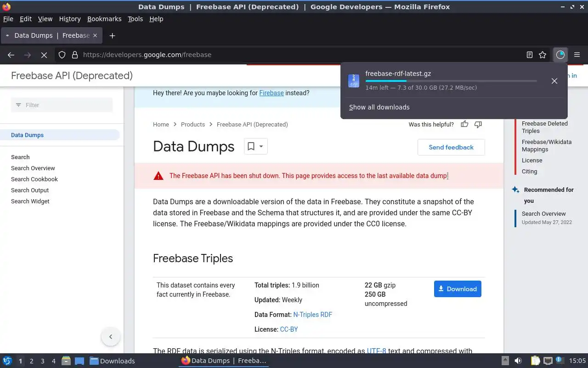Switch to workspace 2 in taskbar

(x=32, y=361)
